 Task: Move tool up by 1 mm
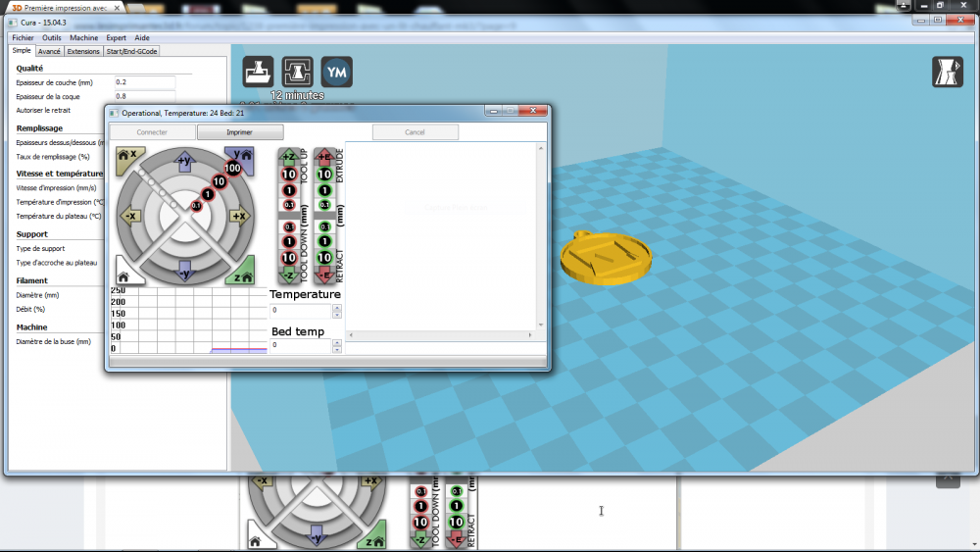point(289,190)
